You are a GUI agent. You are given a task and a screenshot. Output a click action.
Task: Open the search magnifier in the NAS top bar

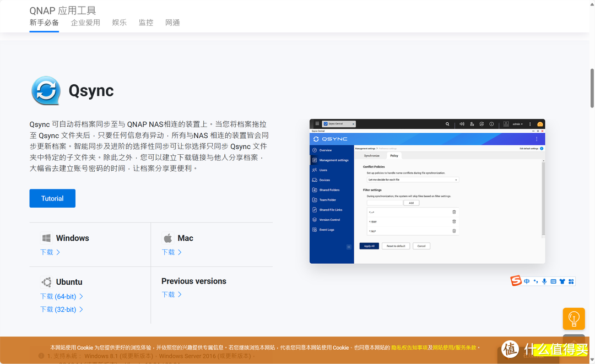click(x=447, y=123)
